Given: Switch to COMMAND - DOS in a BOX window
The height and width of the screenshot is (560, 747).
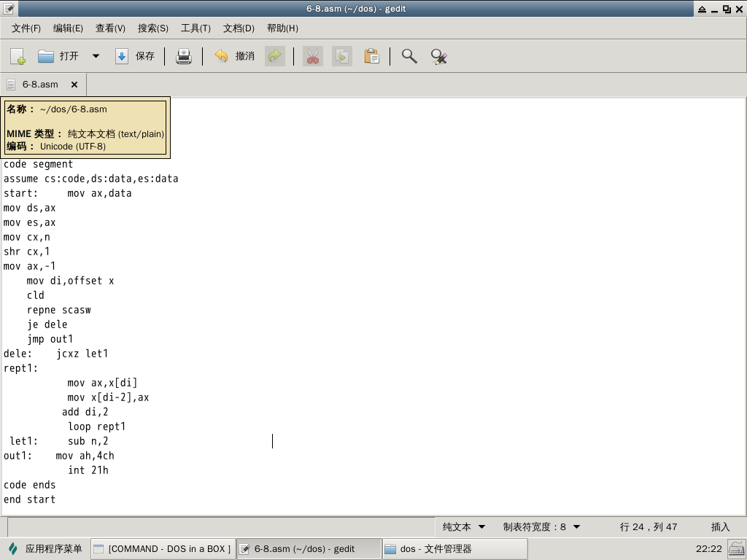Looking at the screenshot, I should [163, 548].
